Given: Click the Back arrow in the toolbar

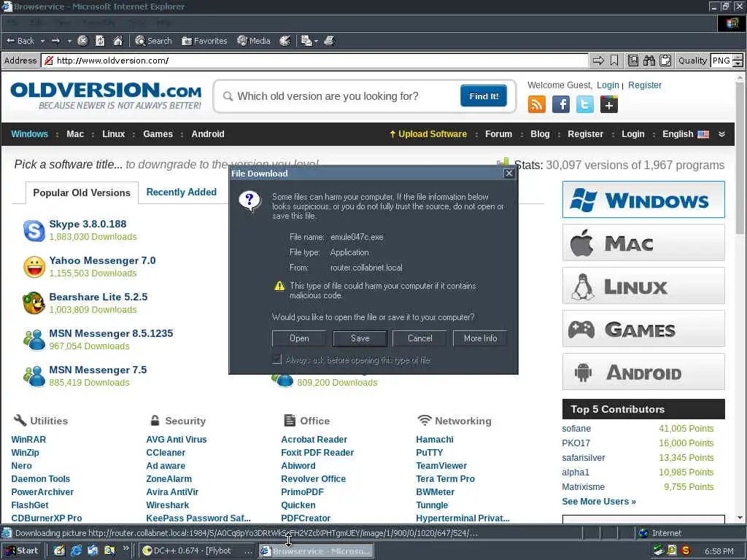Looking at the screenshot, I should (x=20, y=41).
